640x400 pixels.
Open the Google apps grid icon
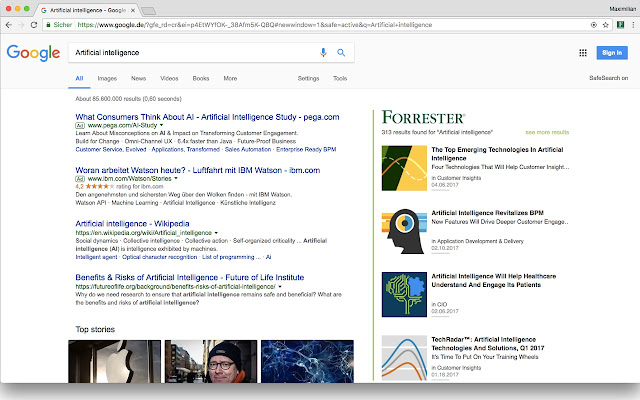tap(583, 53)
